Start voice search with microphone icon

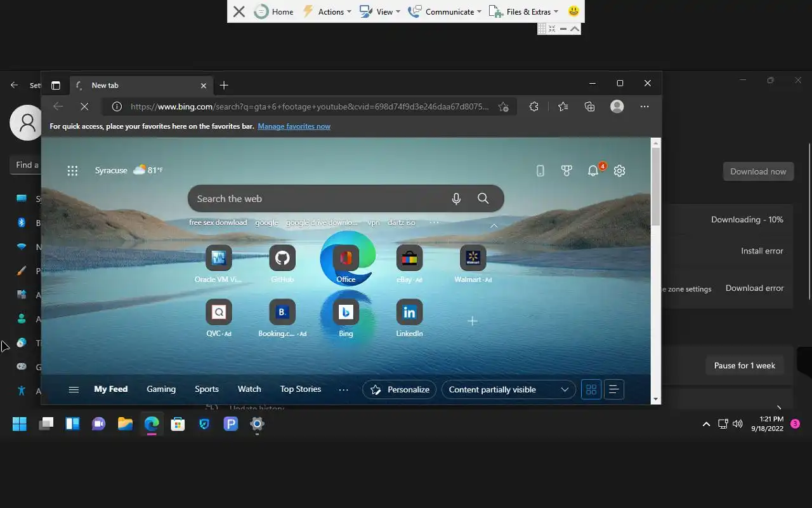pos(456,199)
